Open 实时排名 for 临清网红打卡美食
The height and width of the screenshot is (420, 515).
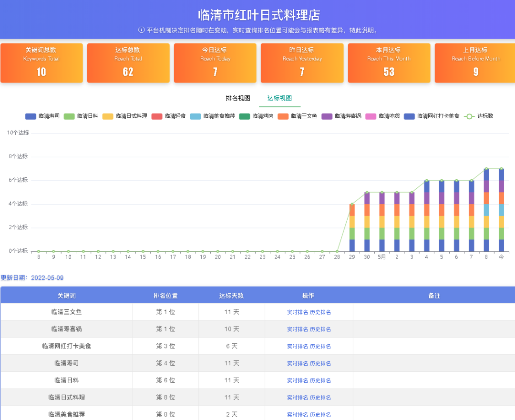pyautogui.click(x=298, y=347)
